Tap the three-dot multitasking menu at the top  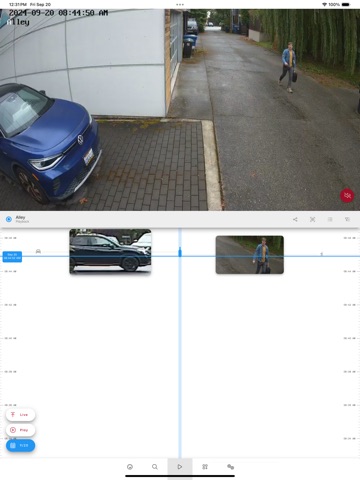click(x=180, y=5)
